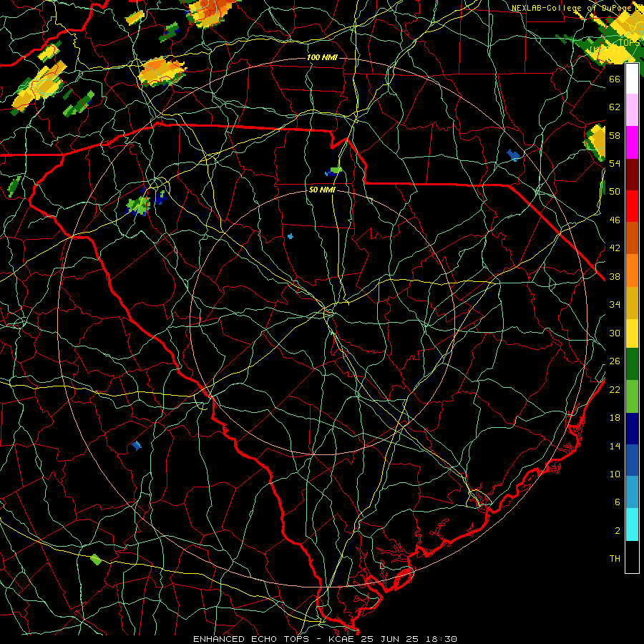Click the 10 legend label

615,474
